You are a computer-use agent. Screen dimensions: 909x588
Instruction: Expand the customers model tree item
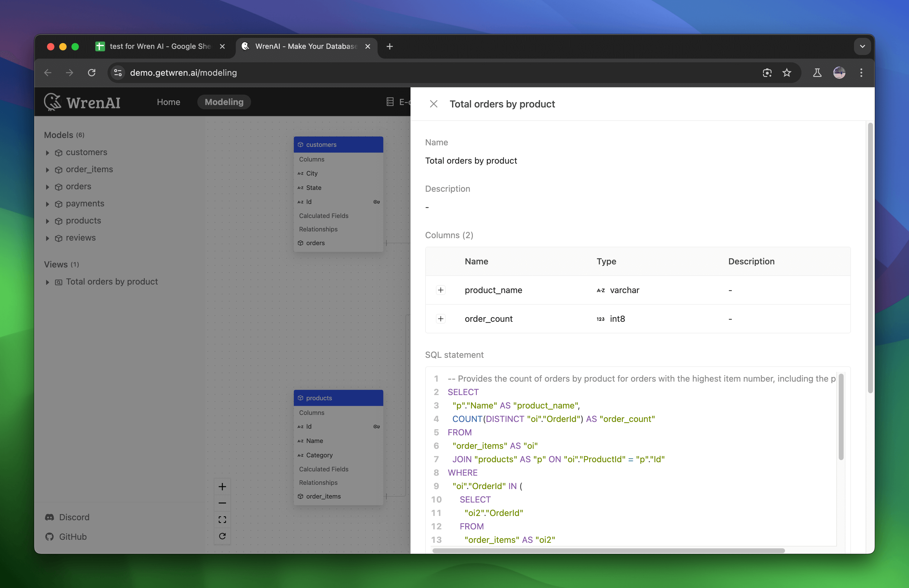pyautogui.click(x=47, y=152)
